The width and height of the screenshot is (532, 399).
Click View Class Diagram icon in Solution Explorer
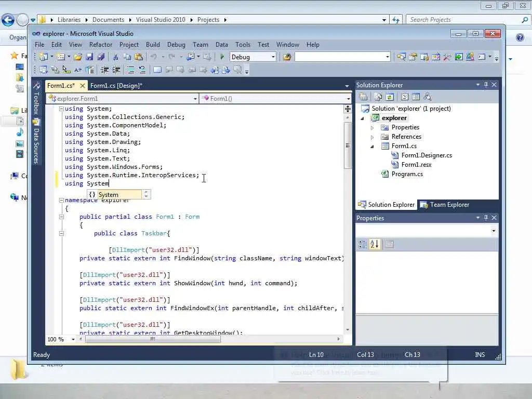click(x=428, y=97)
